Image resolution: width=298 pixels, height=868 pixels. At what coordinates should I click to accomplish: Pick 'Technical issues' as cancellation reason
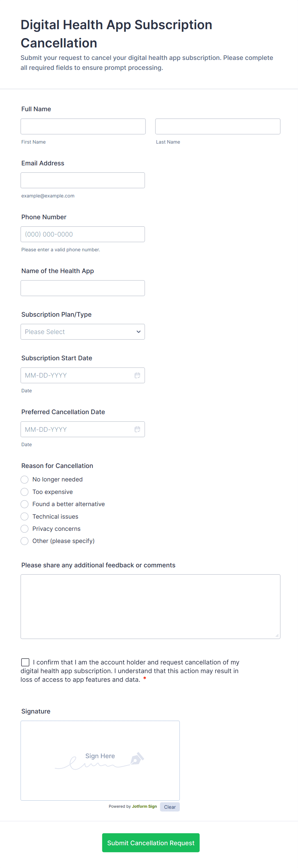tap(25, 517)
